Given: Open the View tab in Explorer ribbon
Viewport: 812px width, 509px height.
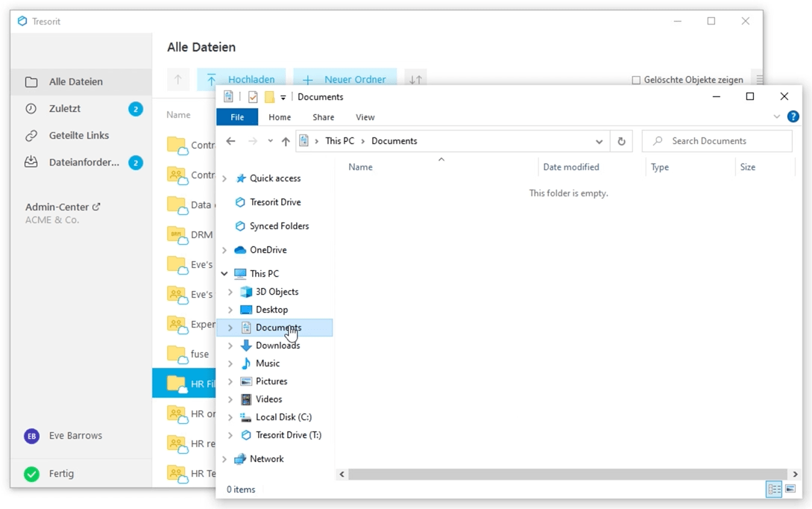Looking at the screenshot, I should click(x=365, y=117).
